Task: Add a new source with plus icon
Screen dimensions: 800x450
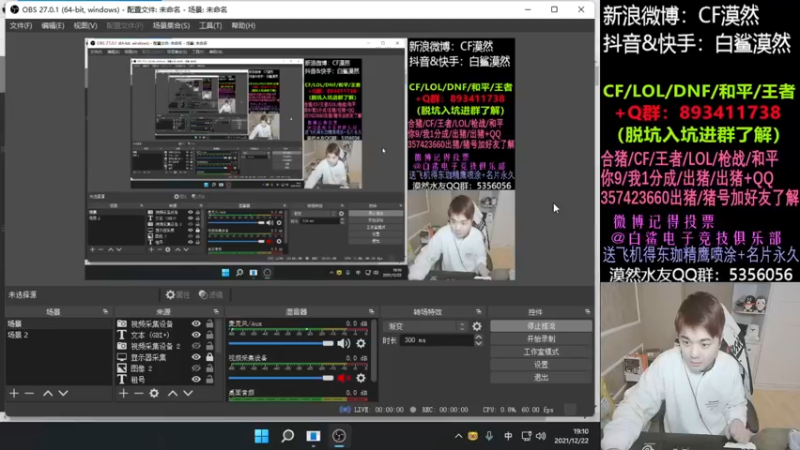Action: point(123,393)
